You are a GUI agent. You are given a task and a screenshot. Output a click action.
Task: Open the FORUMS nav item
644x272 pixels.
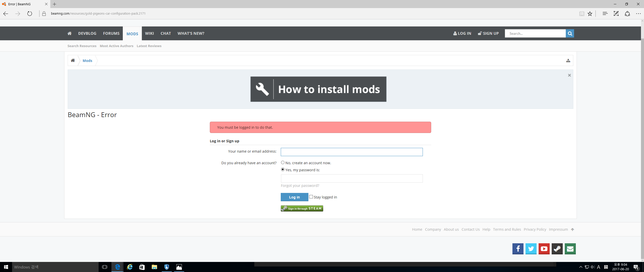pos(111,33)
